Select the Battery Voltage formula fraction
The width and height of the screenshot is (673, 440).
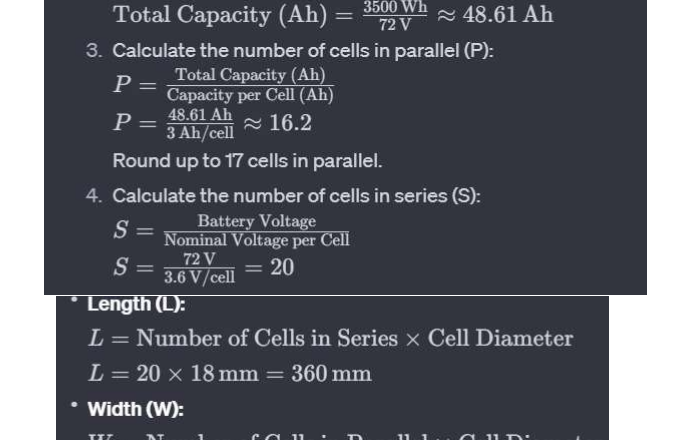[231, 230]
